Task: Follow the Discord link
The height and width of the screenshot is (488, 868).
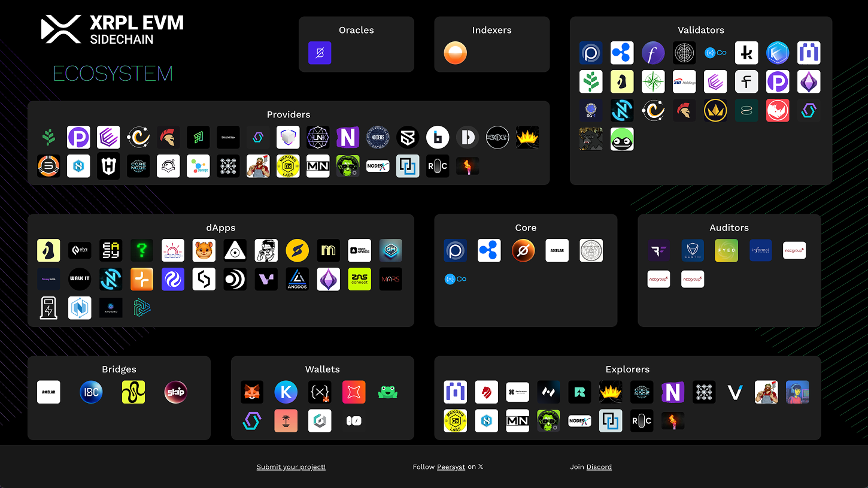Action: 599,467
